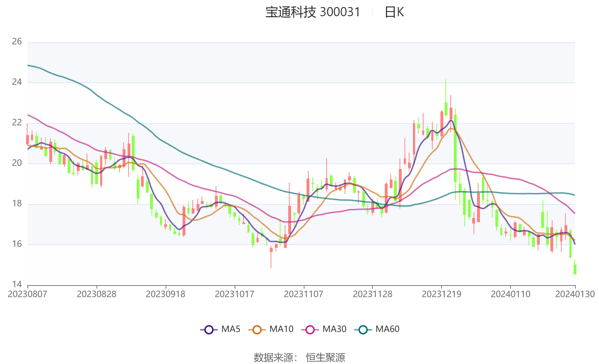Click the 20230918 date axis label
This screenshot has width=599, height=364.
point(166,294)
